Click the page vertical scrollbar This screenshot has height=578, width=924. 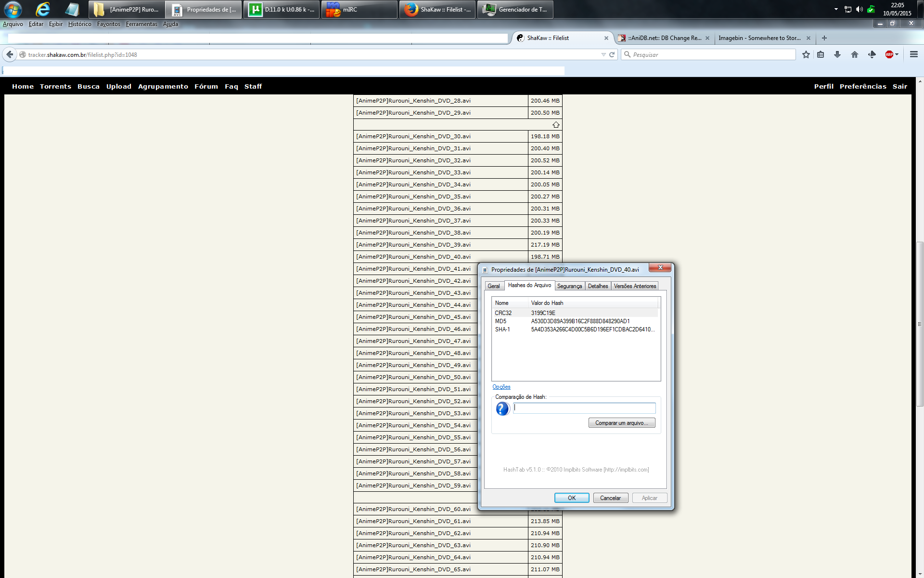pyautogui.click(x=920, y=324)
